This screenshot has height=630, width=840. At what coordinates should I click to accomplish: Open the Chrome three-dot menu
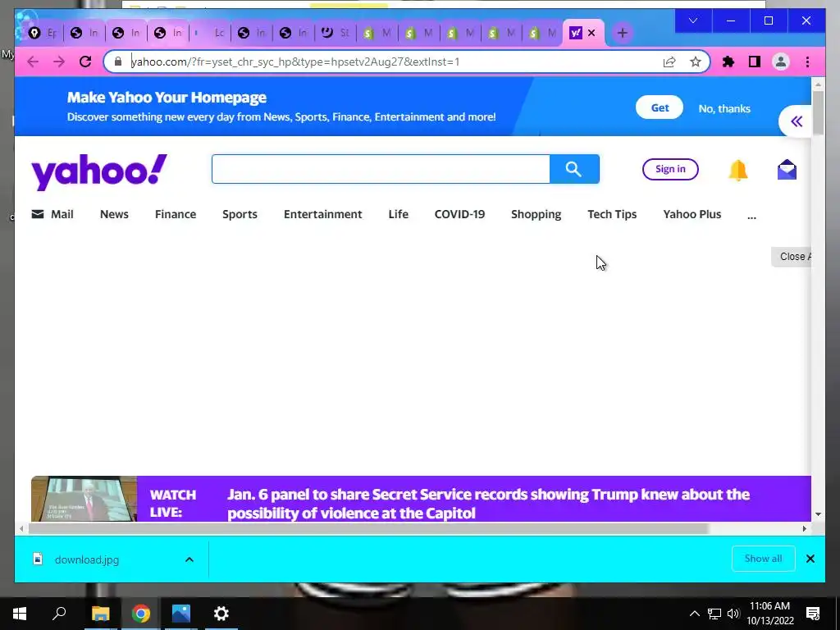pos(807,62)
